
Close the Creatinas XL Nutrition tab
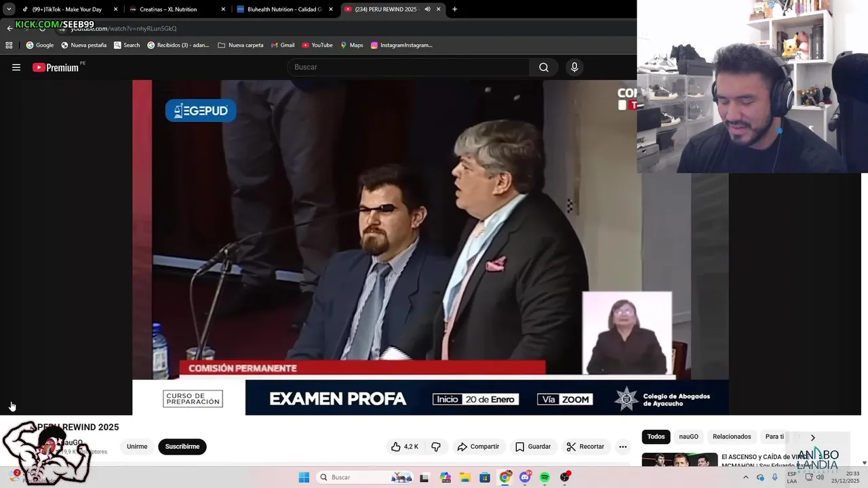(223, 9)
